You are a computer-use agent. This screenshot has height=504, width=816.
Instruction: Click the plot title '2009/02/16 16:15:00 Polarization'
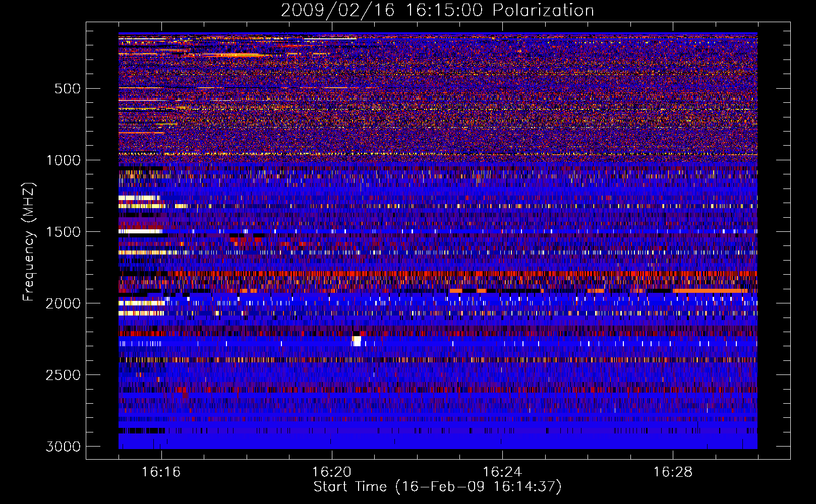click(x=437, y=10)
